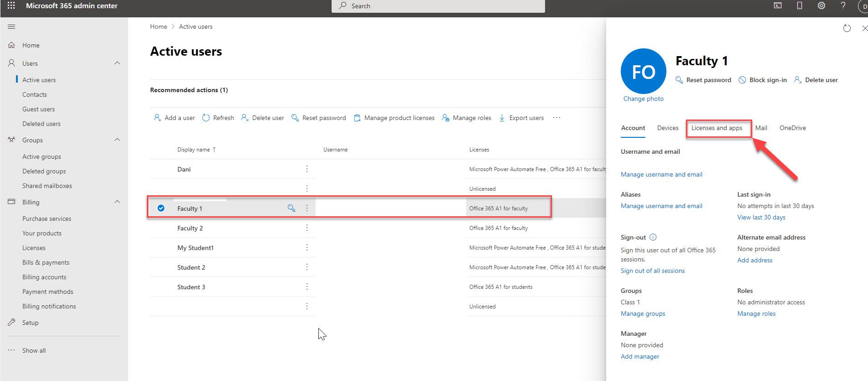Select Active users in sidebar
Screen dimensions: 868x381
tap(39, 80)
